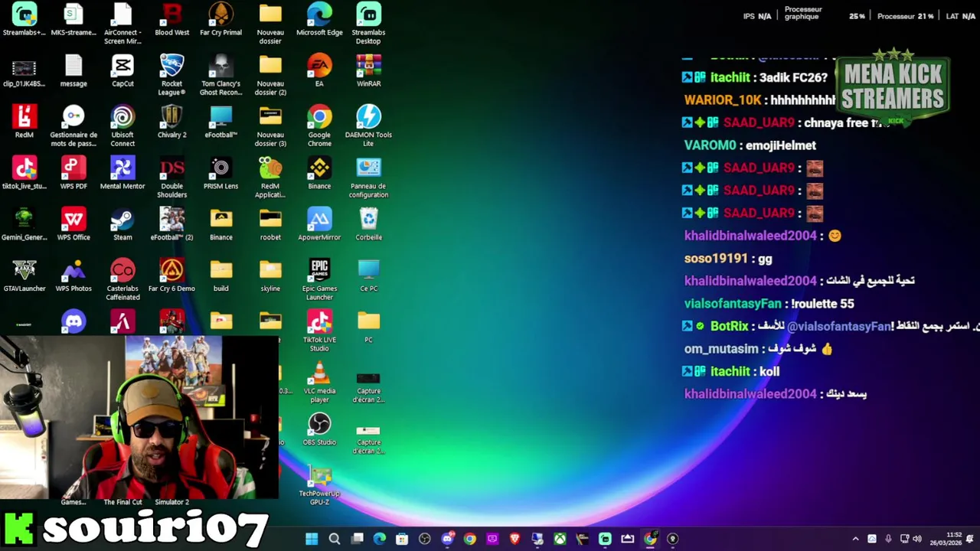Select Tom Clancy's Ghost Recon icon
Viewport: 980px width, 551px height.
pyautogui.click(x=220, y=75)
